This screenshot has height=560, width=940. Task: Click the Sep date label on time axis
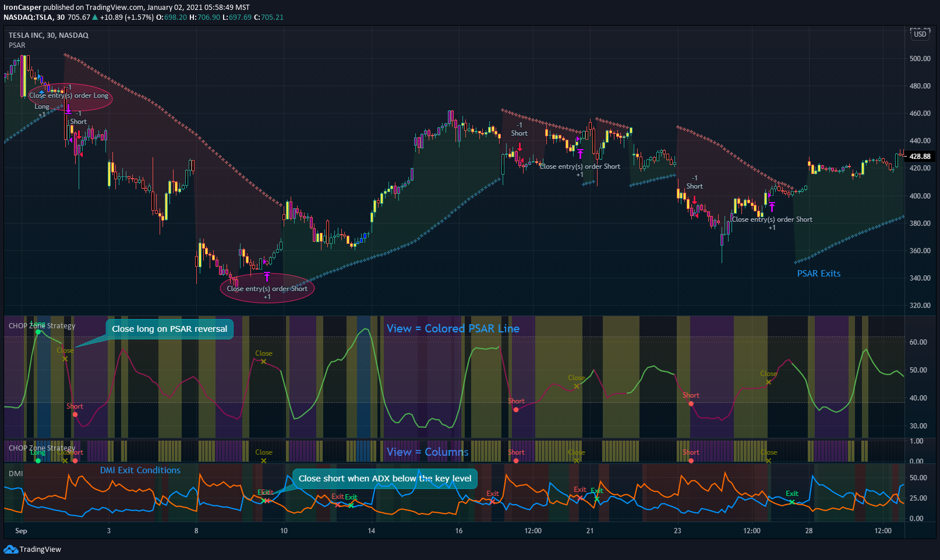coord(21,530)
